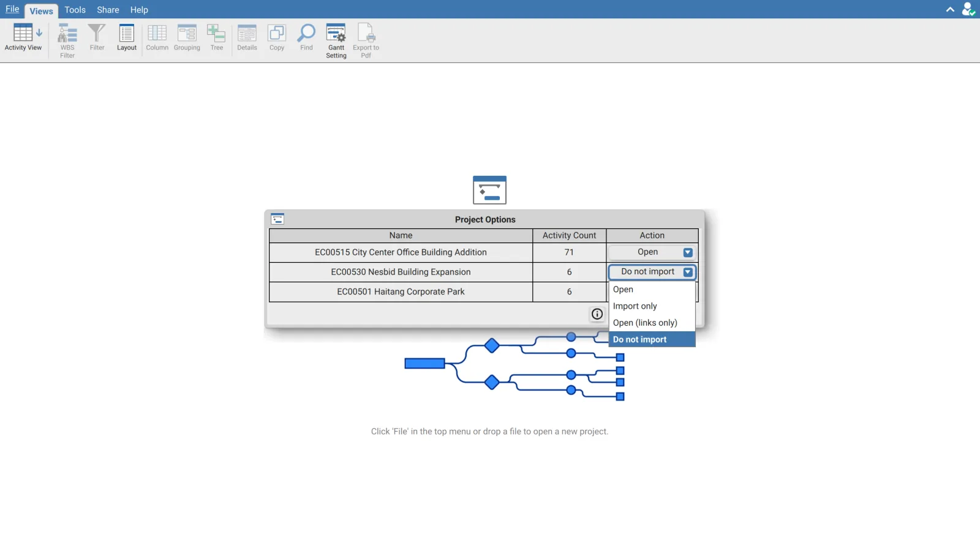The height and width of the screenshot is (548, 980).
Task: Select the EC00501 Haitang Corporate Park row
Action: click(x=401, y=291)
